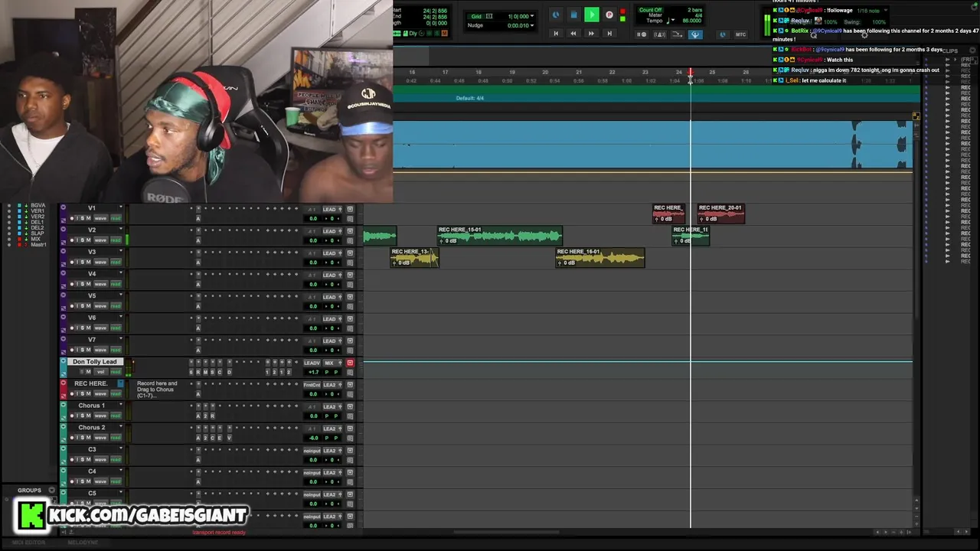980x551 pixels.
Task: Click the red playhead marker in the ruler
Action: (690, 73)
